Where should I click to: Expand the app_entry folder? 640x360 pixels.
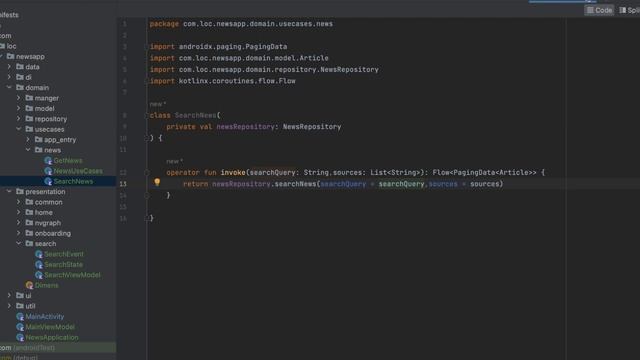pos(28,140)
